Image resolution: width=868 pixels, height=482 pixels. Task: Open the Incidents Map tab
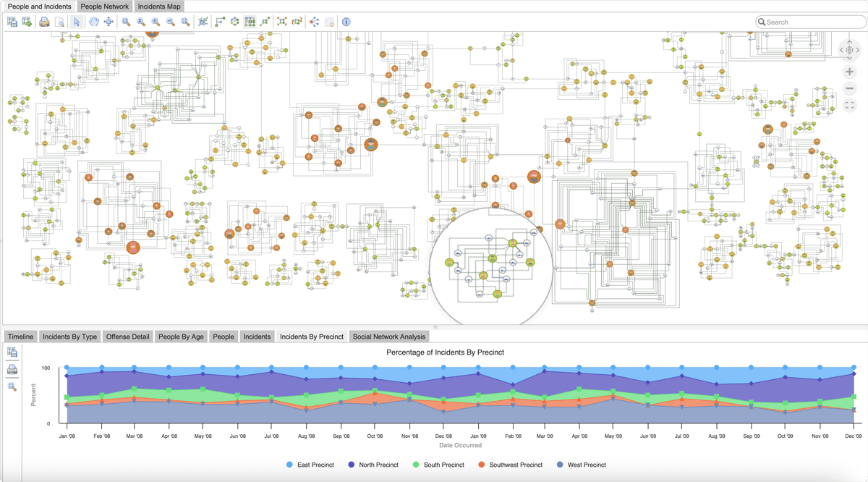159,7
